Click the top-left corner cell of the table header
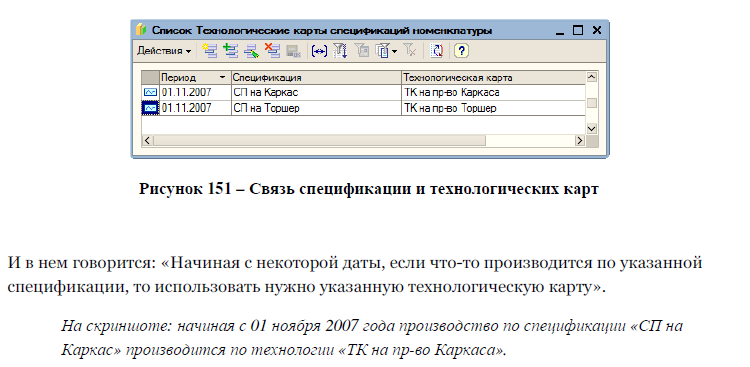Screen dimensions: 750x367 click(150, 78)
